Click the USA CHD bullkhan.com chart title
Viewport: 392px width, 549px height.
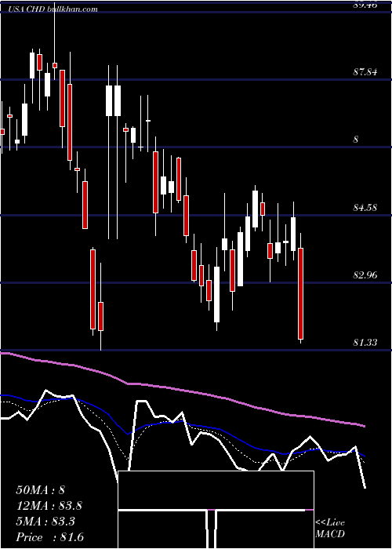53,9
